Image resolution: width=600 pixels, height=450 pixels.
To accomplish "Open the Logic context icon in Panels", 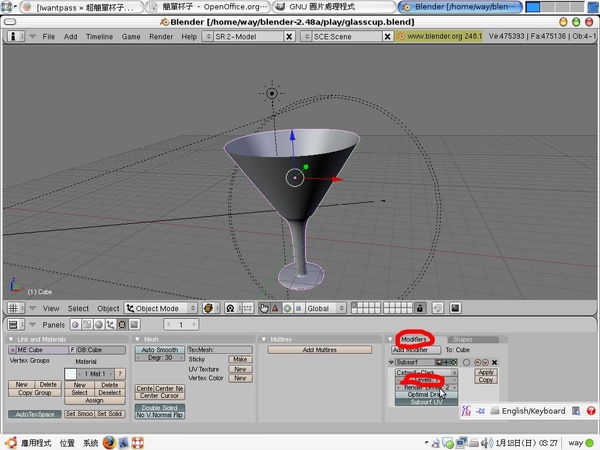I will (x=75, y=325).
